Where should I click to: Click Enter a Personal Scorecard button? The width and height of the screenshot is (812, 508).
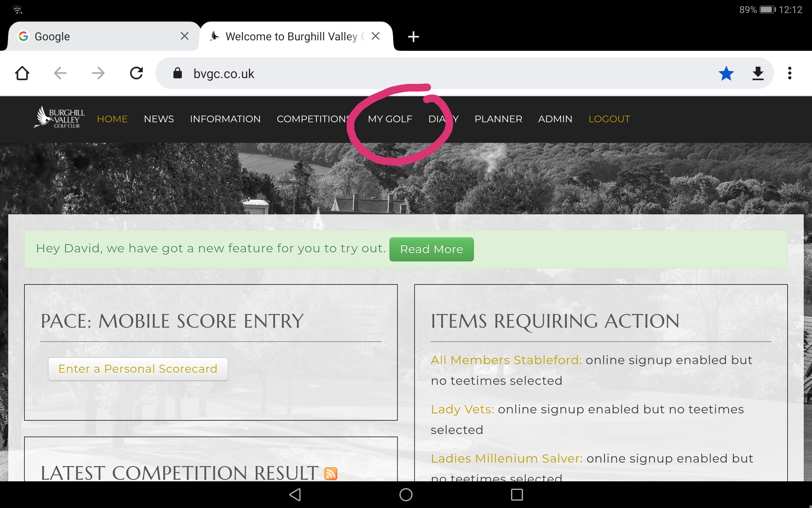pyautogui.click(x=138, y=369)
